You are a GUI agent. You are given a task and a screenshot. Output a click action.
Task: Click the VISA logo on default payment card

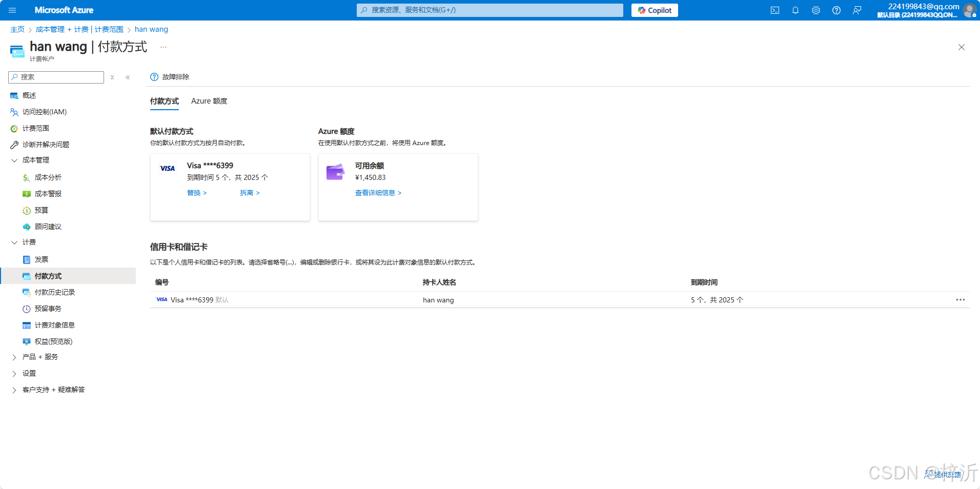click(x=168, y=168)
